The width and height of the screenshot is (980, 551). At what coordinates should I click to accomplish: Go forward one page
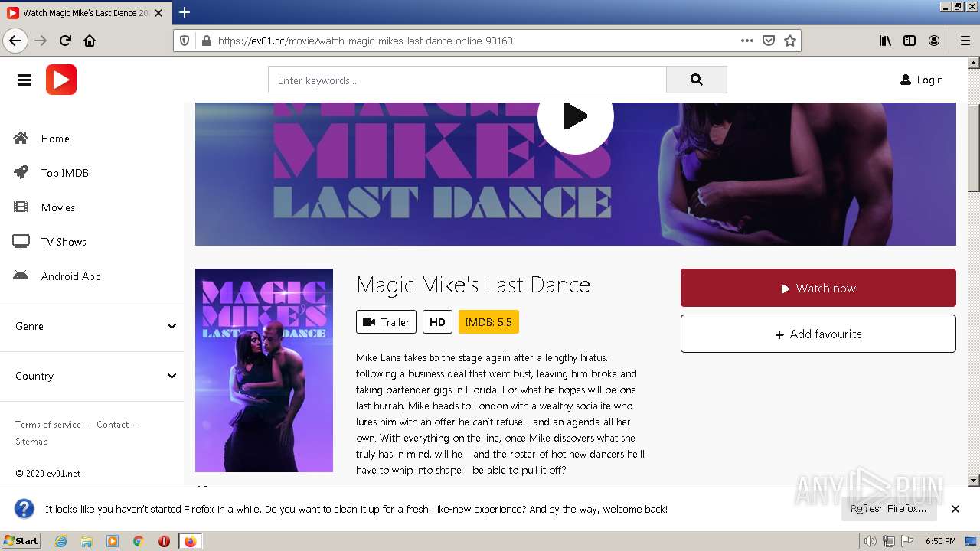coord(41,41)
